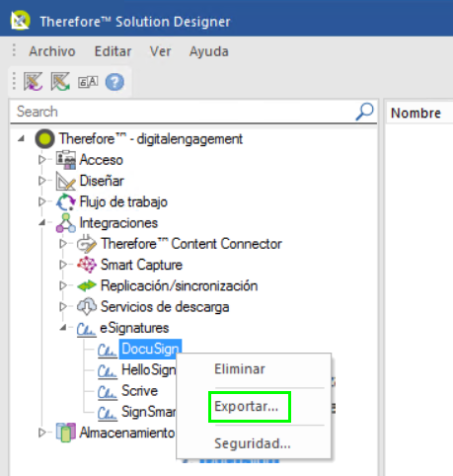Image resolution: width=453 pixels, height=476 pixels.
Task: Click the Servicios de descarga cloud icon
Action: click(87, 307)
